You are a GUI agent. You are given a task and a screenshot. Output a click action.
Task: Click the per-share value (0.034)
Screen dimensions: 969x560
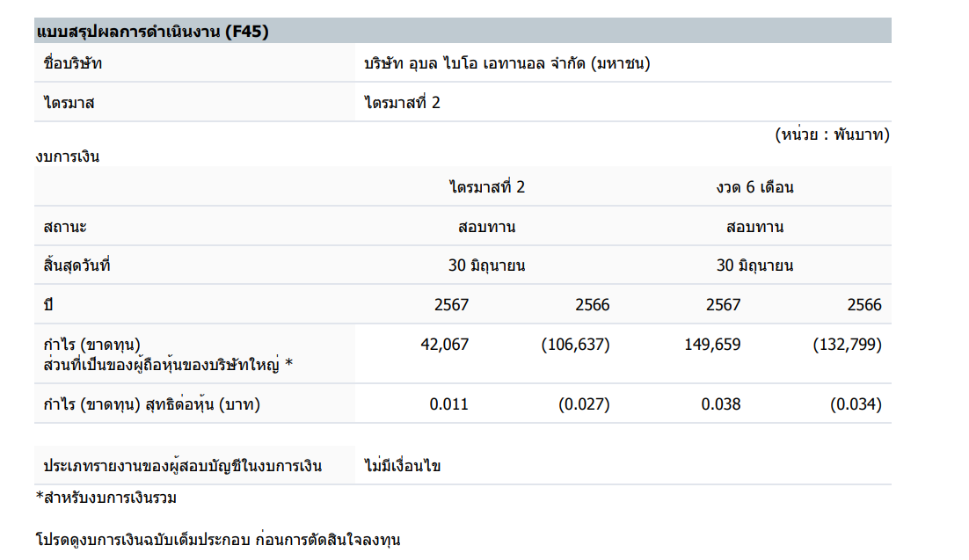click(x=856, y=404)
